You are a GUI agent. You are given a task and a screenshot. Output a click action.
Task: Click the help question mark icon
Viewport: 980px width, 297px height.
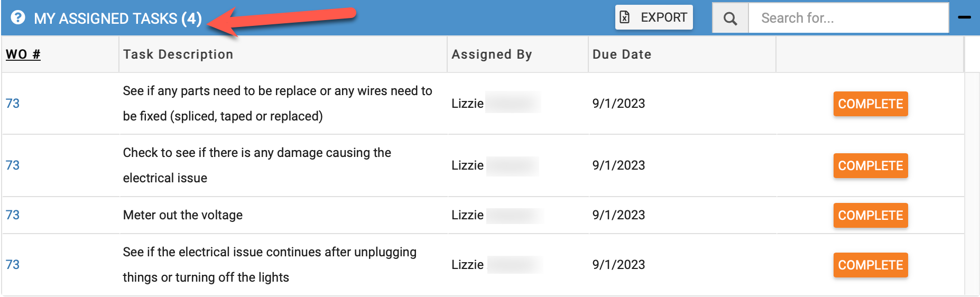click(18, 18)
